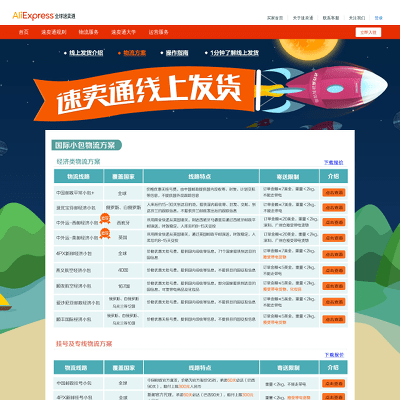
Task: Click the 挂号及专线物流方案 subheading
Action: (x=84, y=344)
